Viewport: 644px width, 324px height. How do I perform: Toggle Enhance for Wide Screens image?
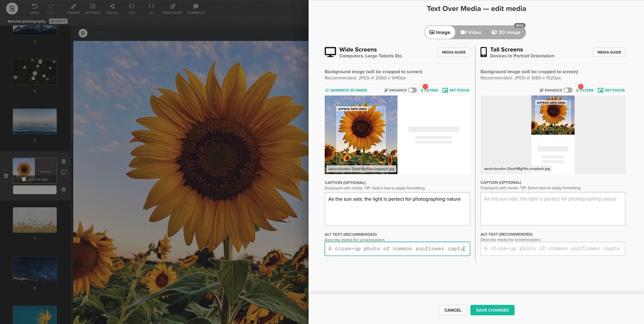[x=412, y=90]
